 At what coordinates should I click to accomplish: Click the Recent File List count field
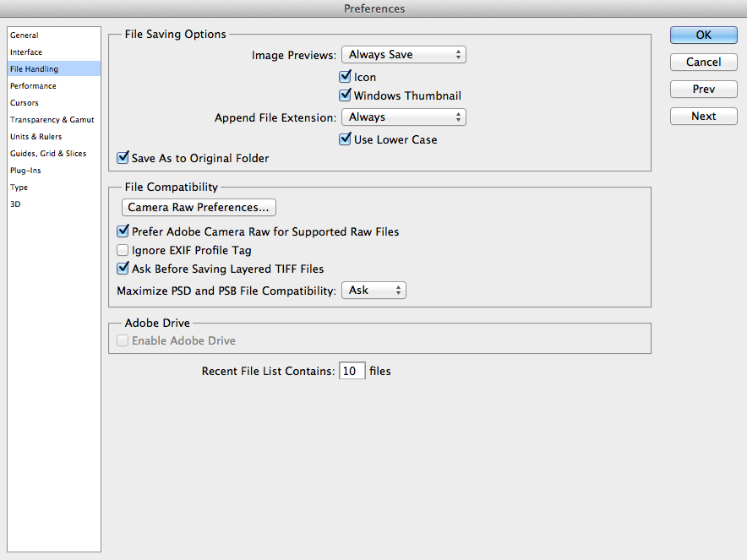352,371
